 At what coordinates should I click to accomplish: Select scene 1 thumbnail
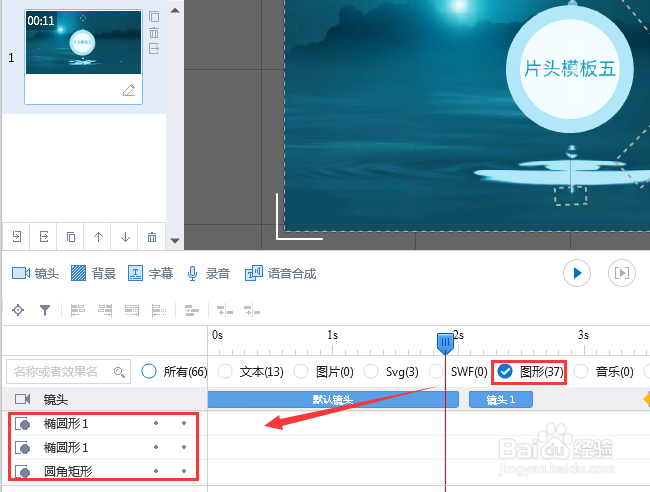click(83, 57)
